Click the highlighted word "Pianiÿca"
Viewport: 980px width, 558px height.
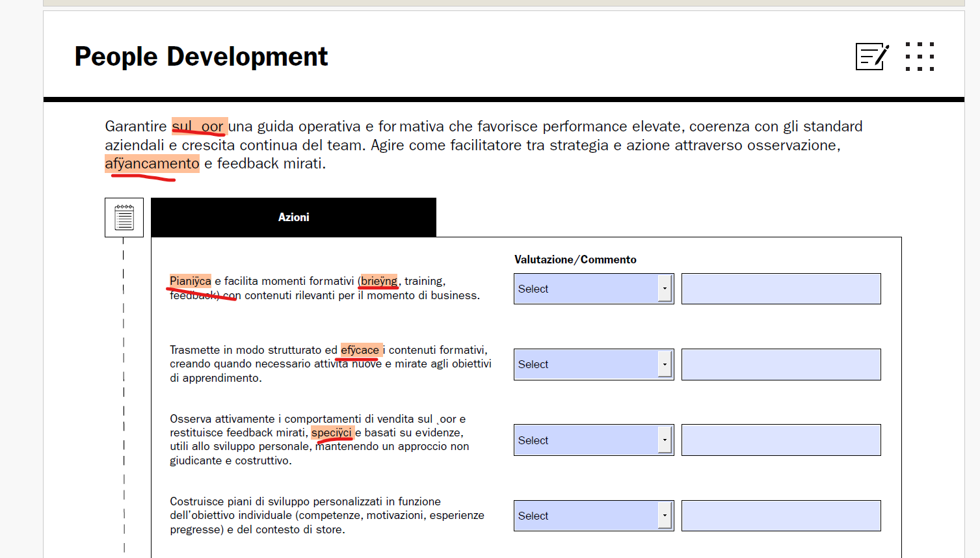pos(190,281)
